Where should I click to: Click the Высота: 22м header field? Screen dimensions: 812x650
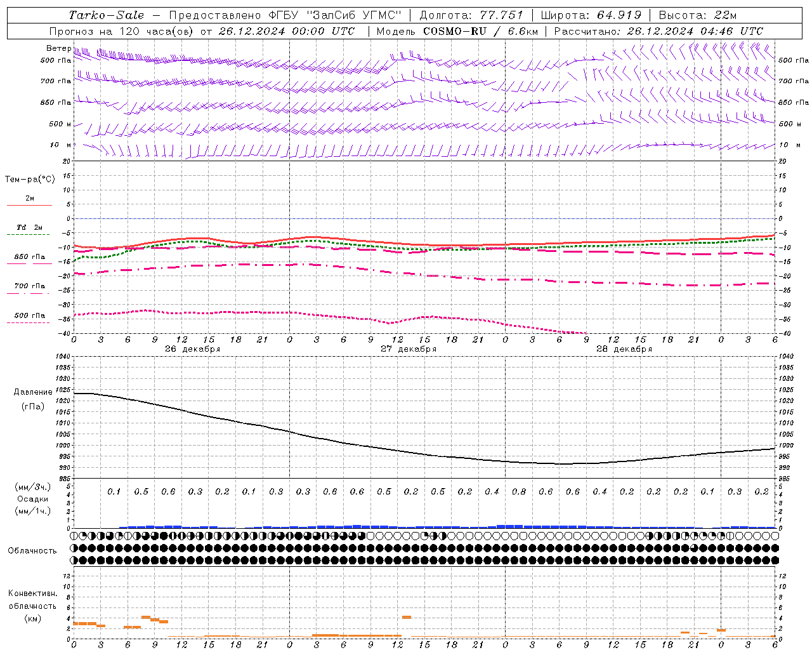click(x=698, y=15)
